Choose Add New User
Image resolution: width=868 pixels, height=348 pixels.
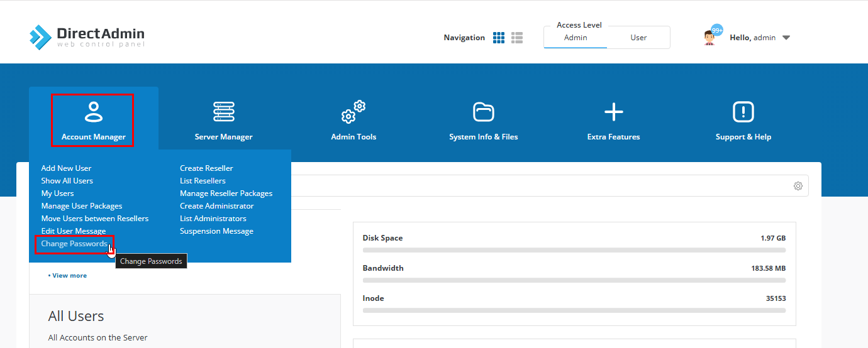66,168
